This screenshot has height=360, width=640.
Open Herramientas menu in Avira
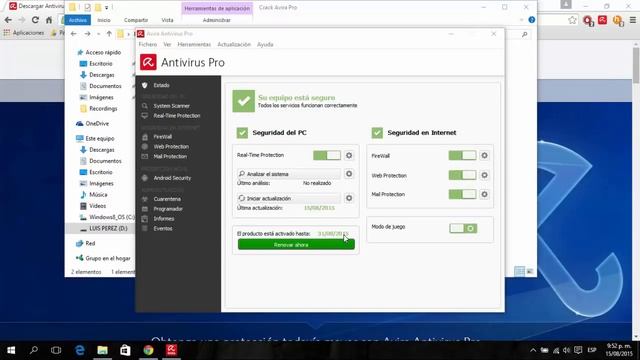(x=194, y=44)
